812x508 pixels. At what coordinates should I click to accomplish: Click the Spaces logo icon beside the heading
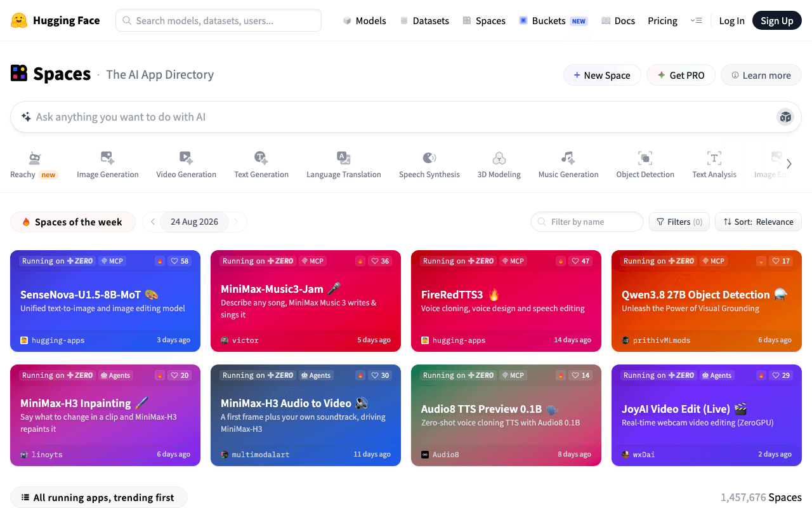[19, 74]
